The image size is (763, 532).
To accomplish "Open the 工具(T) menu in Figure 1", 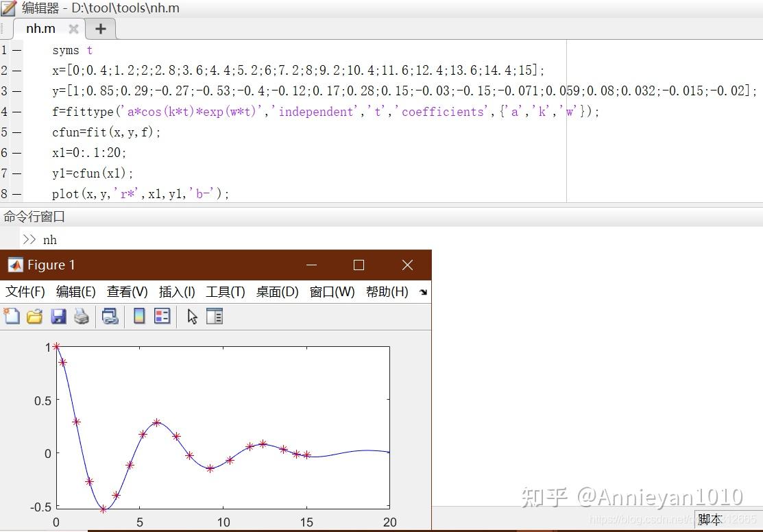I will click(x=225, y=291).
